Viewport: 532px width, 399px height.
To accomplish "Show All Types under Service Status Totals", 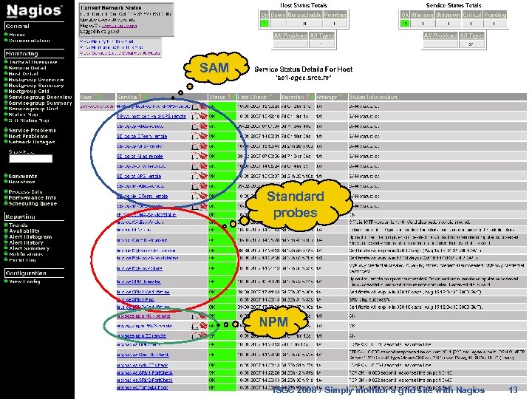I will tap(471, 35).
